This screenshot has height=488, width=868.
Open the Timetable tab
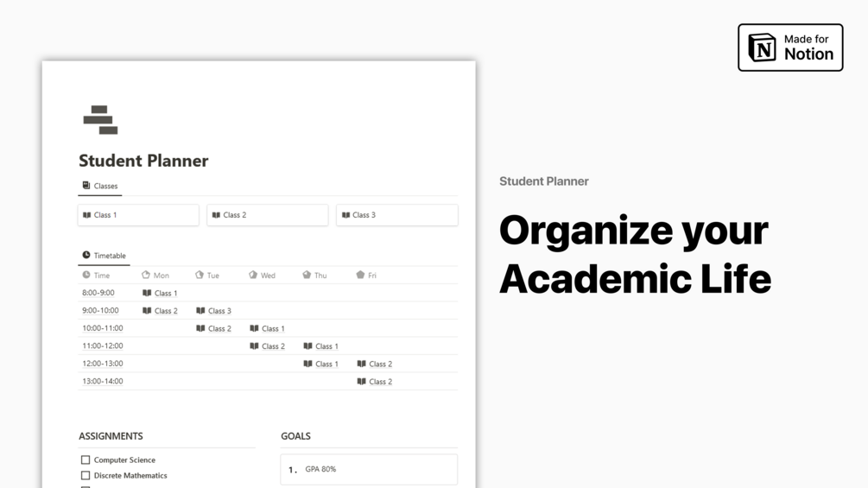pos(104,256)
